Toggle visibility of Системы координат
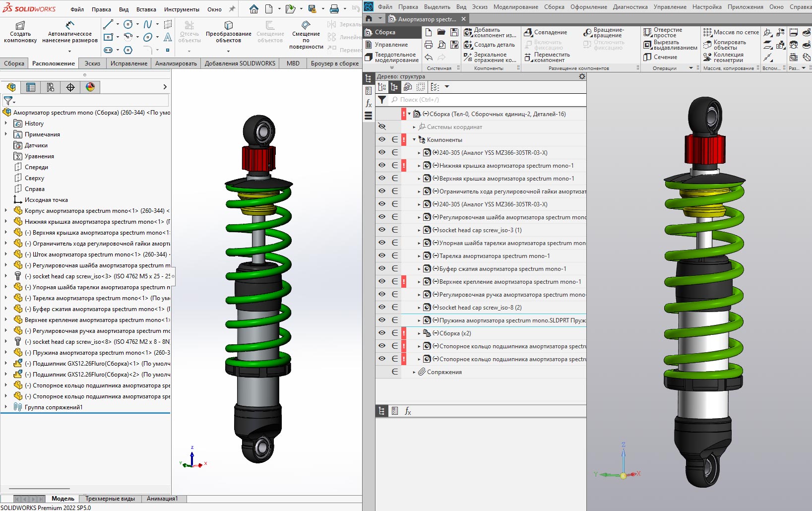 point(381,127)
